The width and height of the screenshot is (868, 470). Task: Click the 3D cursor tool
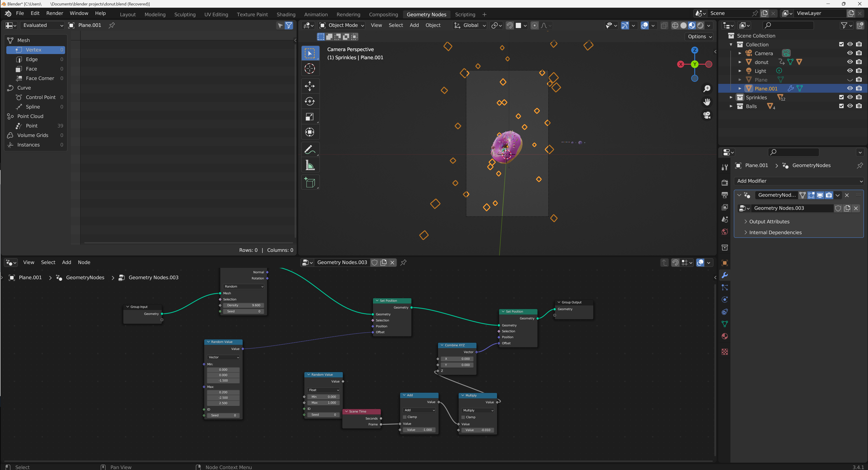[309, 69]
